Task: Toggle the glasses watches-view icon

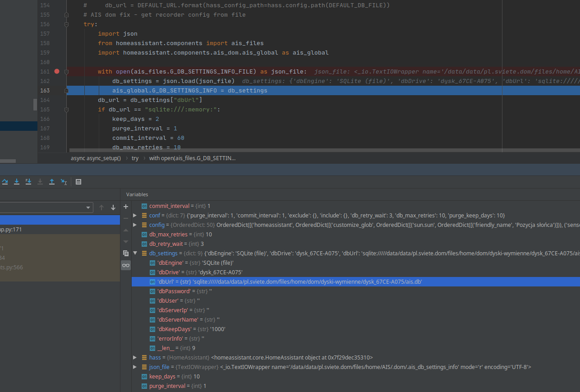Action: point(126,265)
